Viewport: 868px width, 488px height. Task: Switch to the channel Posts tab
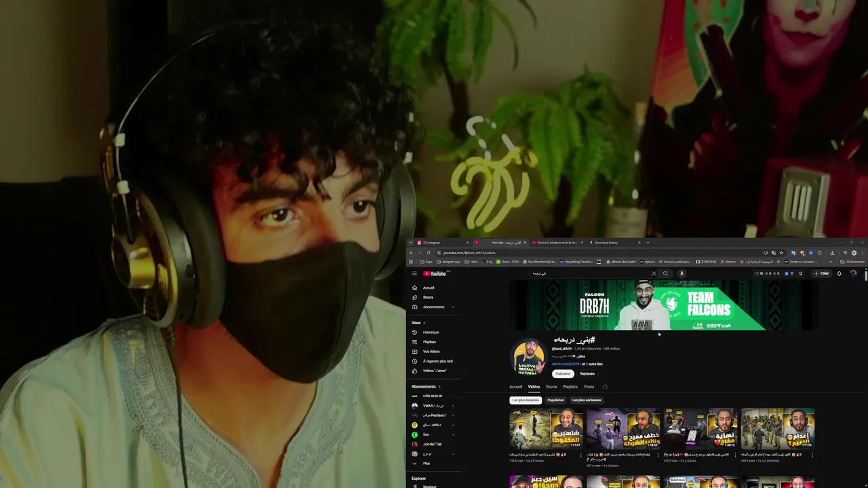click(589, 387)
